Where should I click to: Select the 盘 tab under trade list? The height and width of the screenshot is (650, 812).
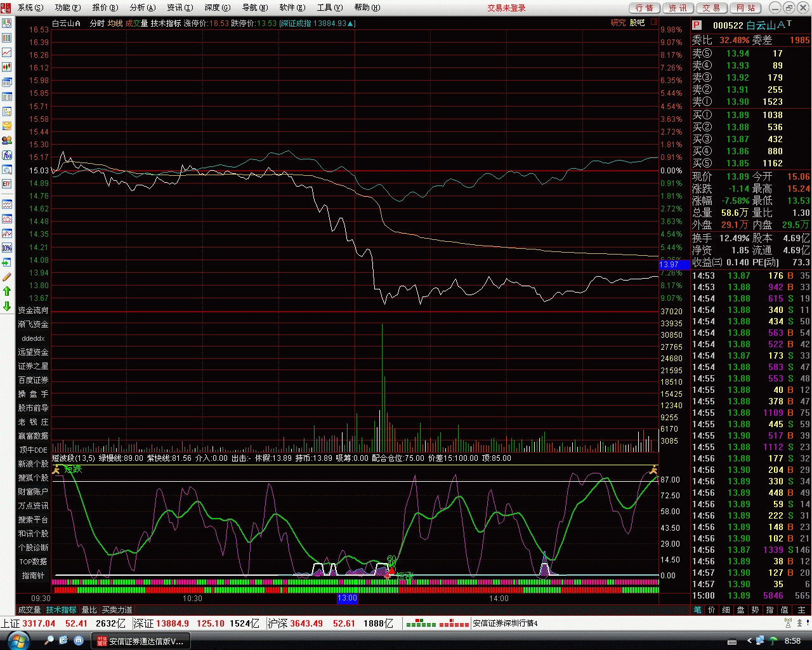(x=740, y=610)
